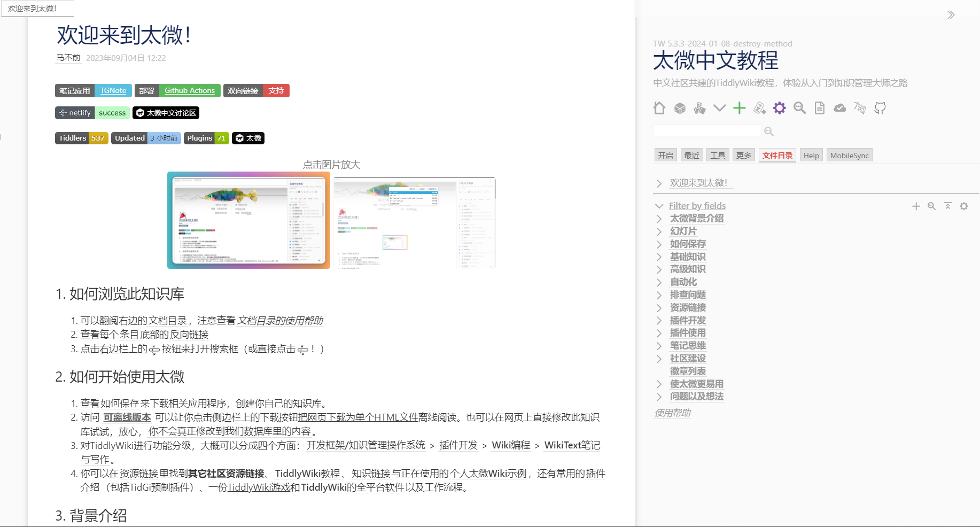Open the 工具 sidebar tab

[718, 156]
